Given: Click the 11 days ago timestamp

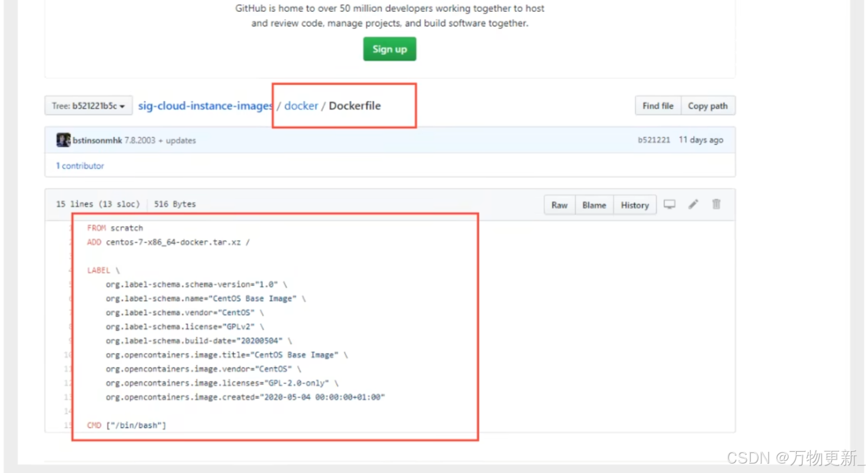Looking at the screenshot, I should coord(701,140).
